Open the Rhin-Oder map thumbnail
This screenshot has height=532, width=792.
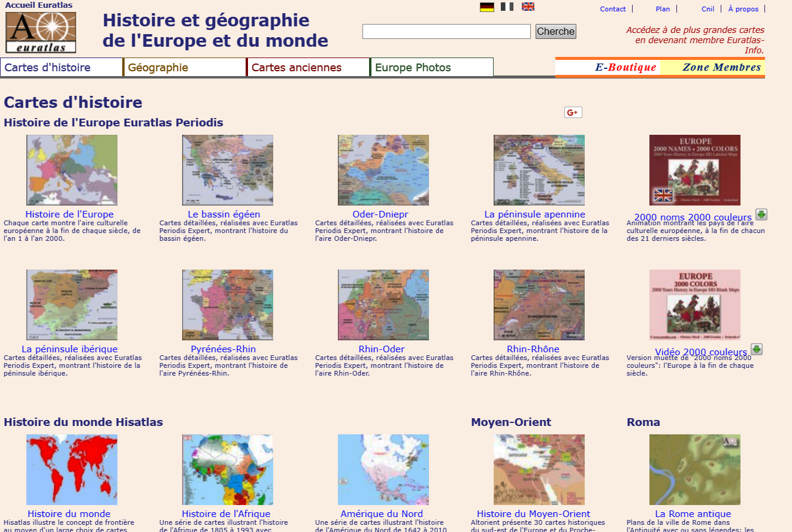click(x=383, y=305)
